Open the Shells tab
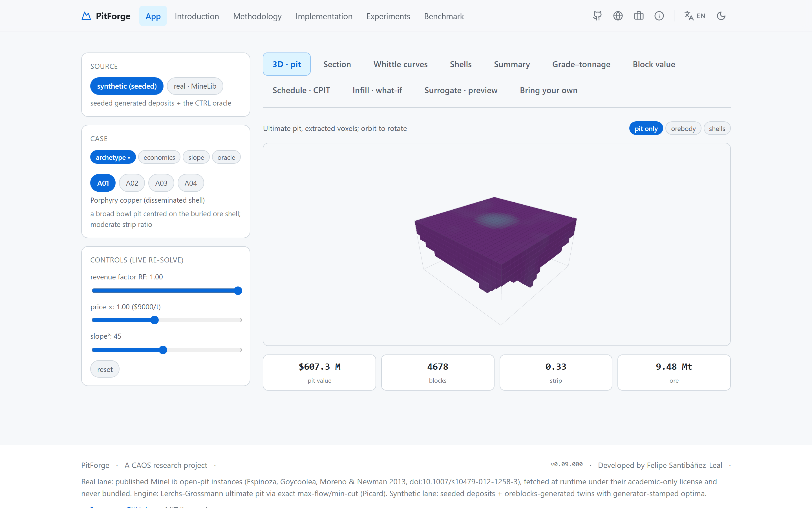 point(460,64)
